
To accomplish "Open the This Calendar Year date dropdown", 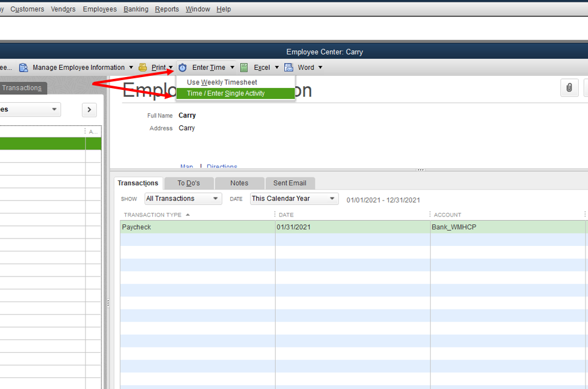I will click(293, 198).
